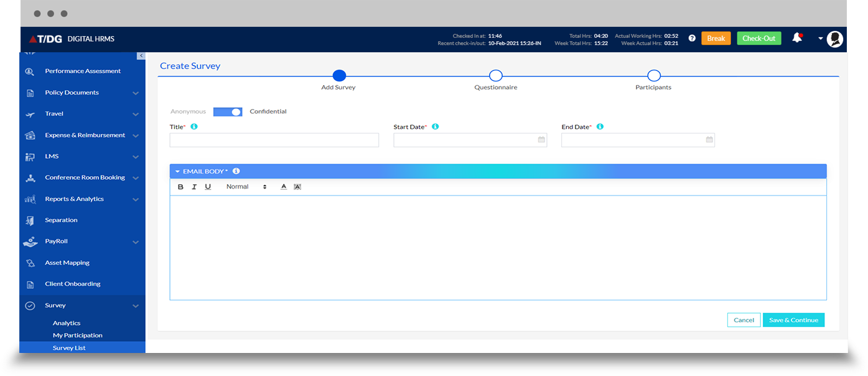Click the Cancel button
The image size is (868, 376).
744,320
